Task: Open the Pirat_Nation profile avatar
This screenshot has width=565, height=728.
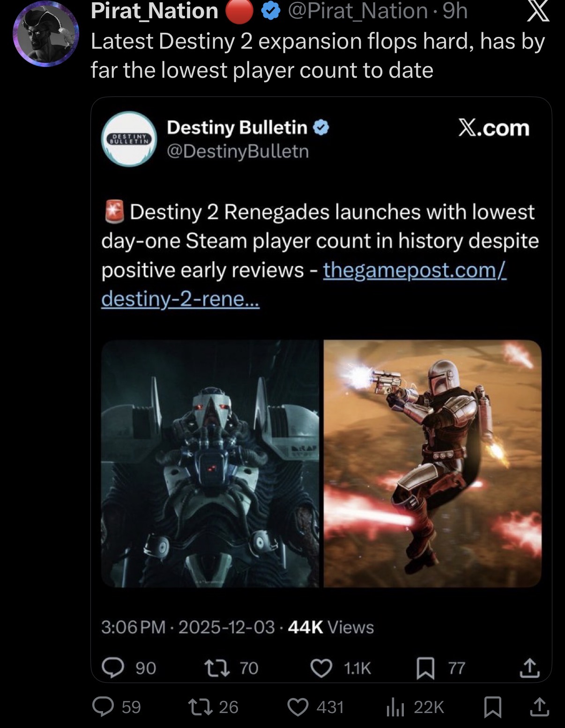Action: [x=45, y=34]
